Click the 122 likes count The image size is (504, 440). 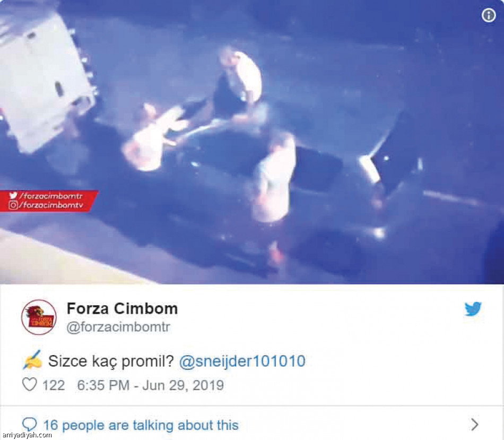[x=54, y=385]
